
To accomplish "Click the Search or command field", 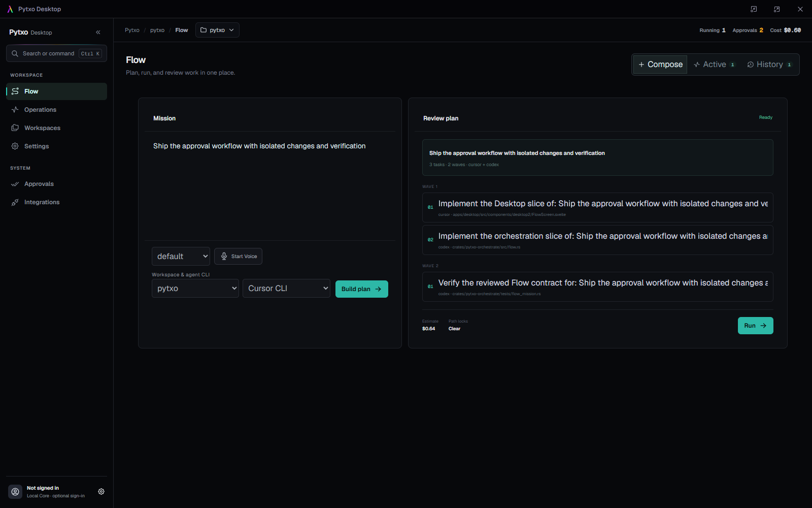I will (56, 53).
